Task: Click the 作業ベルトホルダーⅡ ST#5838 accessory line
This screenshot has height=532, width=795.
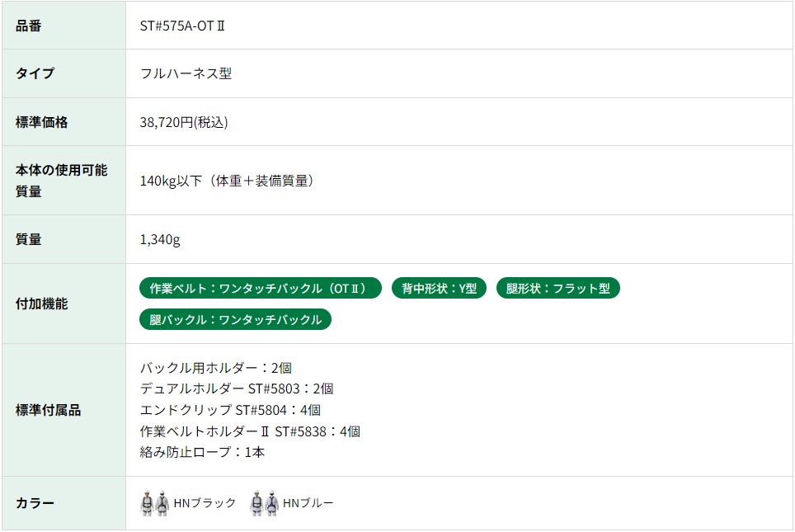Action: point(250,431)
